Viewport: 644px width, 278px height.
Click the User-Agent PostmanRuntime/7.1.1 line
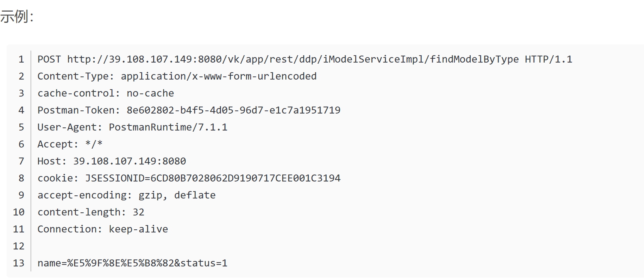pos(132,127)
